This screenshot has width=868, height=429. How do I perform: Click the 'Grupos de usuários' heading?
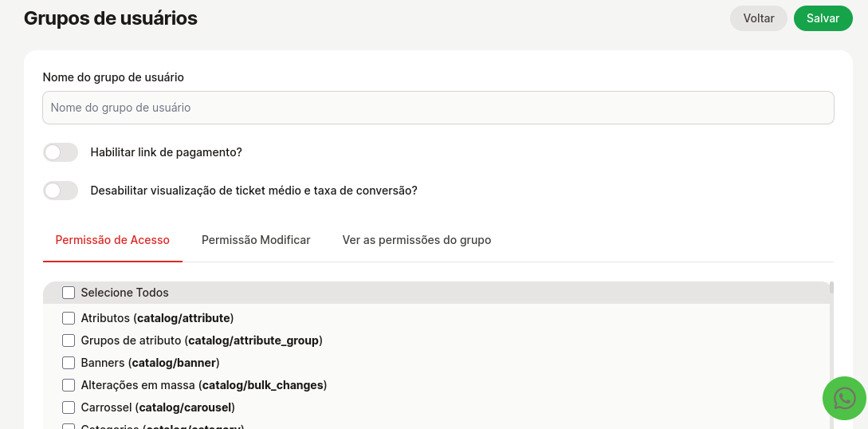click(111, 18)
